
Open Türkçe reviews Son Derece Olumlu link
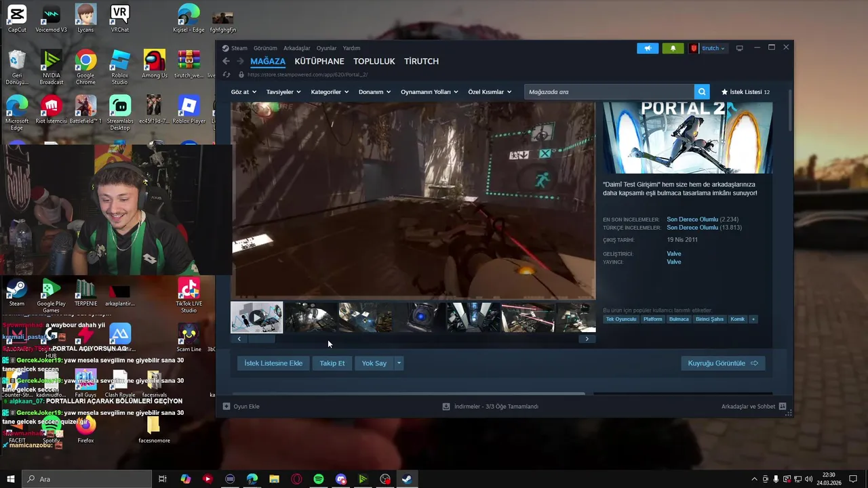point(692,228)
